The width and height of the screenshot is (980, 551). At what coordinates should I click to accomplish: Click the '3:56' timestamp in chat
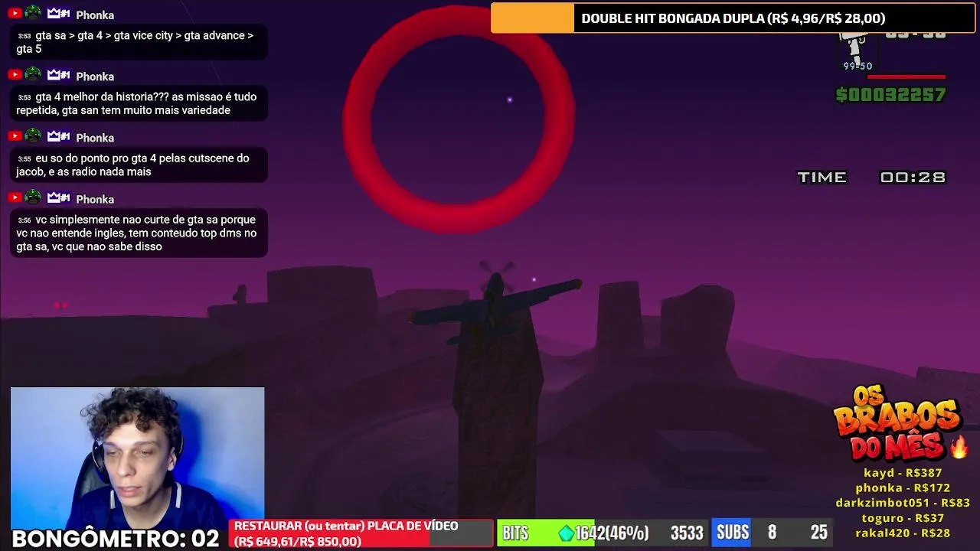tap(24, 220)
